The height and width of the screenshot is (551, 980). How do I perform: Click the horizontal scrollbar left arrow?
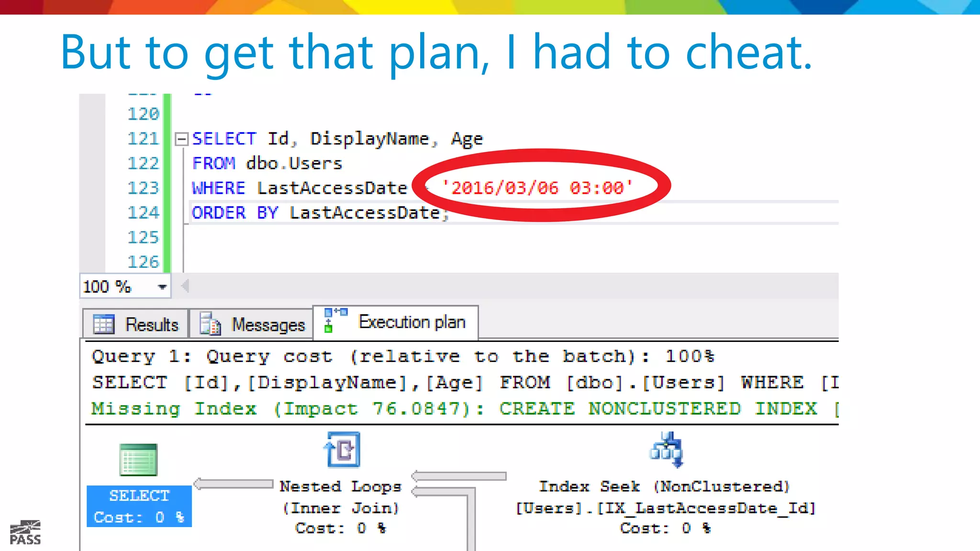(x=185, y=286)
